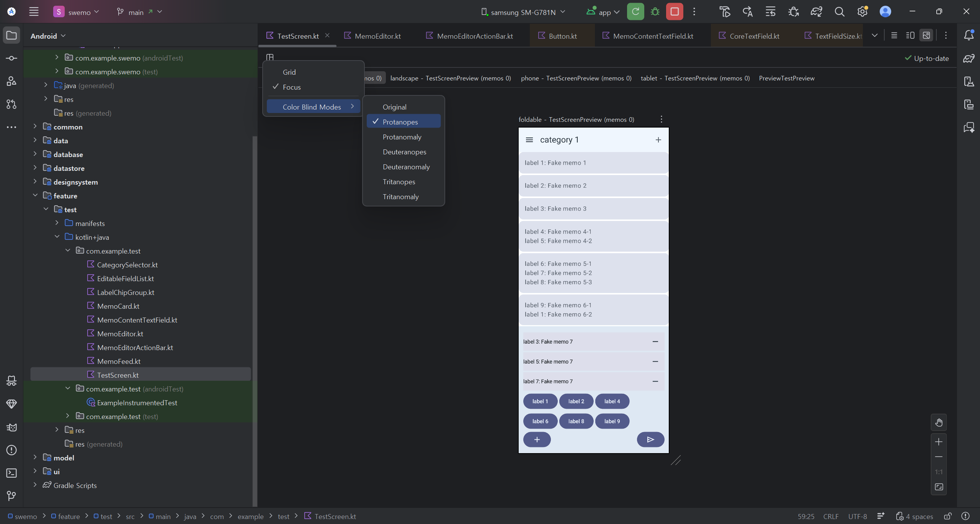Open Notifications bell icon

(x=969, y=35)
